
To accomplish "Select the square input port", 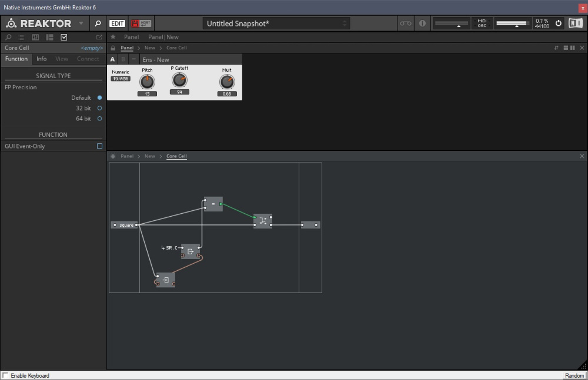I will 124,225.
